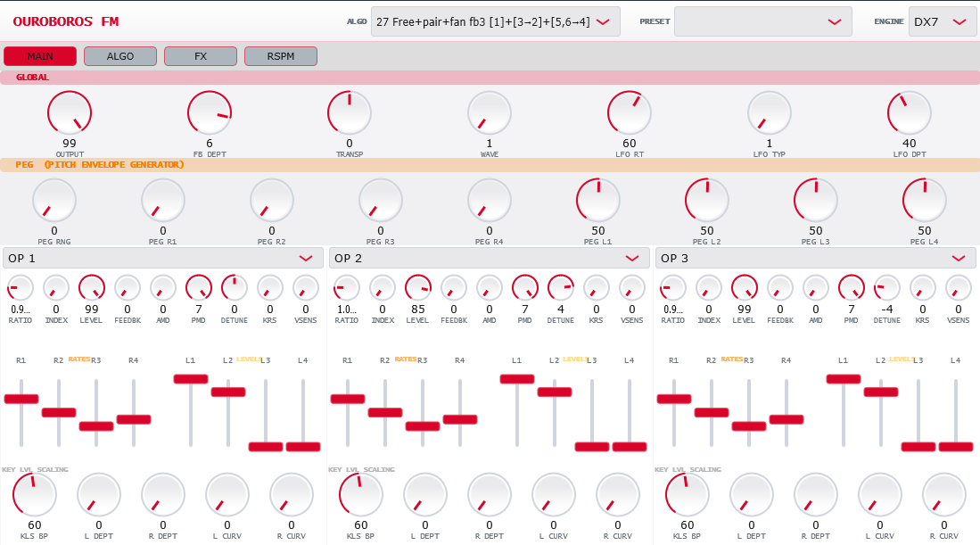Screen dimensions: 980x545
Task: Click the OP 2 LEVEL knob
Action: click(418, 288)
